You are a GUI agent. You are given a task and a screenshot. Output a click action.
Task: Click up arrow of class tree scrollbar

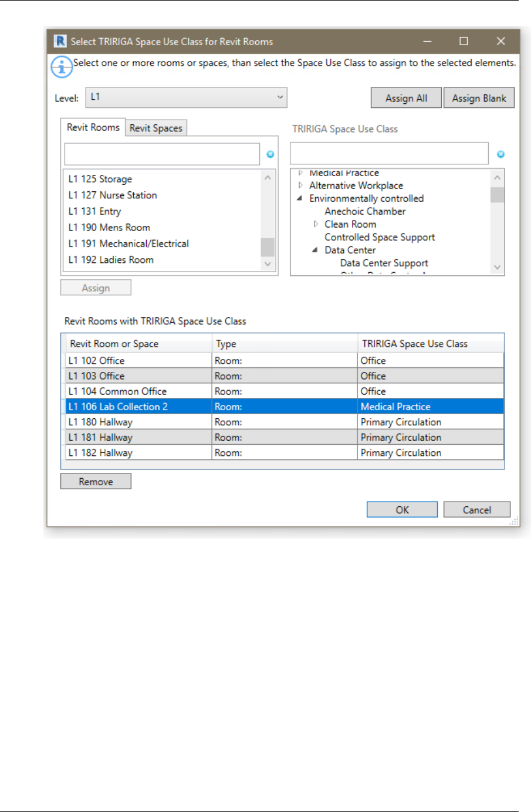(x=497, y=177)
